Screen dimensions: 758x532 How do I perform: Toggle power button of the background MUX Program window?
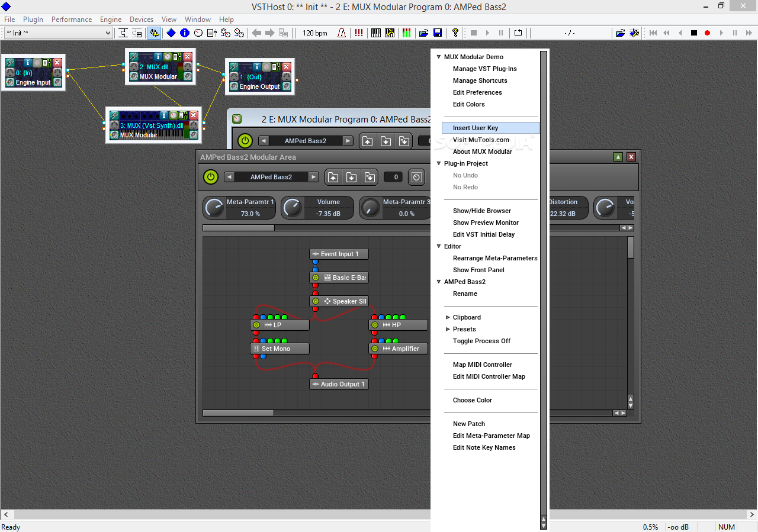(245, 141)
